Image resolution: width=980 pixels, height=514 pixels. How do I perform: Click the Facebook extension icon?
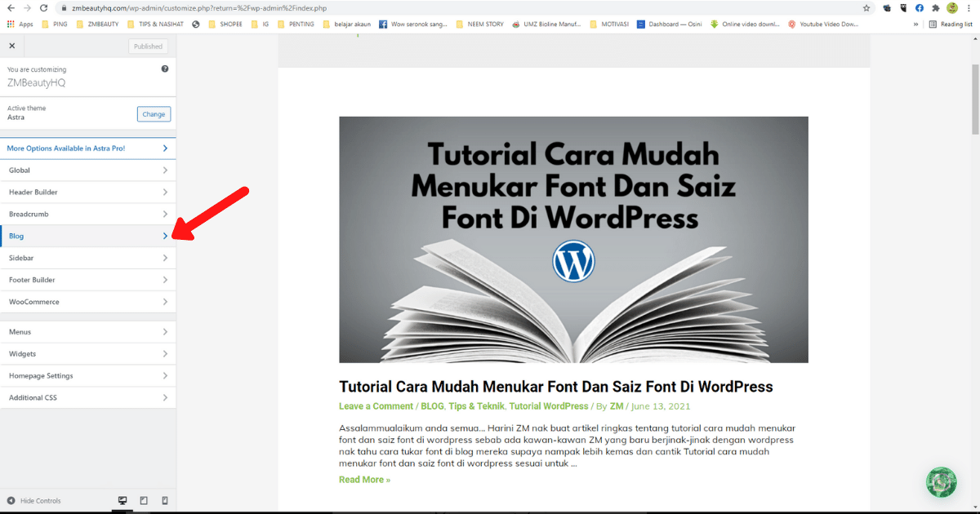pos(920,7)
